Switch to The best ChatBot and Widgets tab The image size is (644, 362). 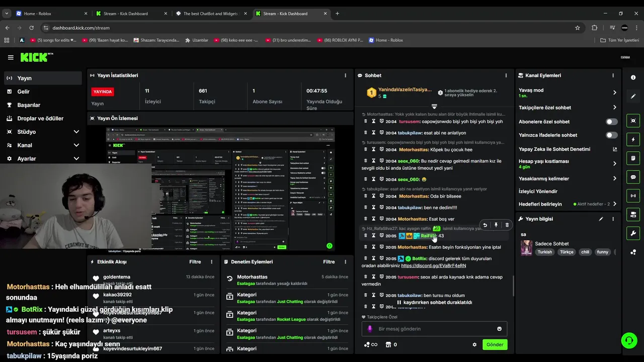coord(210,14)
